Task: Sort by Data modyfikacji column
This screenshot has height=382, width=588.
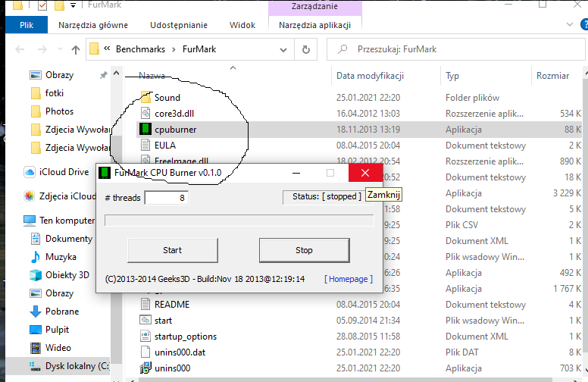Action: point(370,76)
